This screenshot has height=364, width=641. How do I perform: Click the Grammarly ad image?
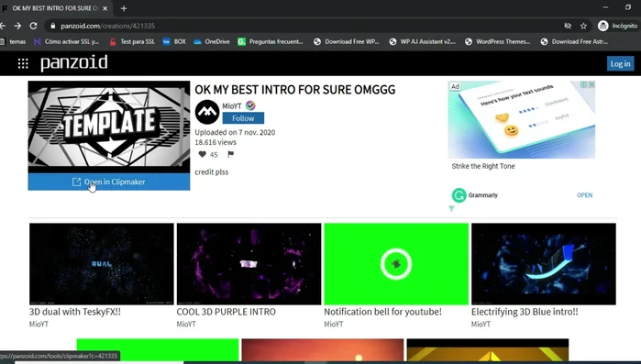(521, 119)
